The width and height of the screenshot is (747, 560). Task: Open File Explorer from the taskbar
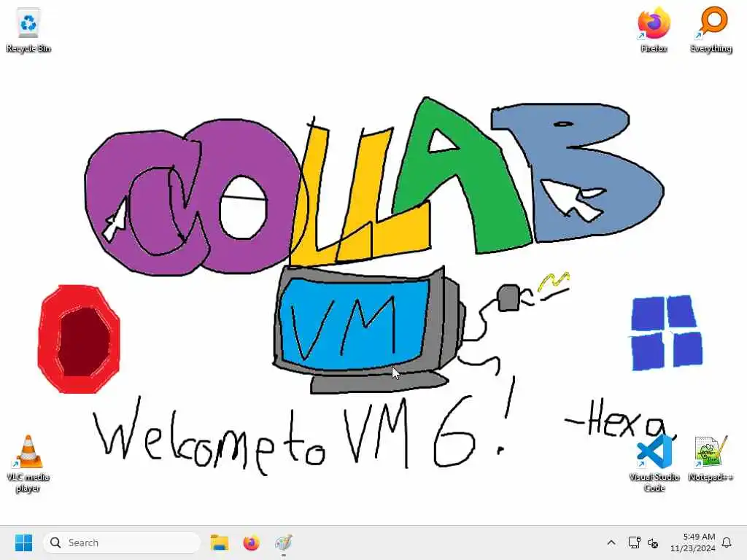220,542
